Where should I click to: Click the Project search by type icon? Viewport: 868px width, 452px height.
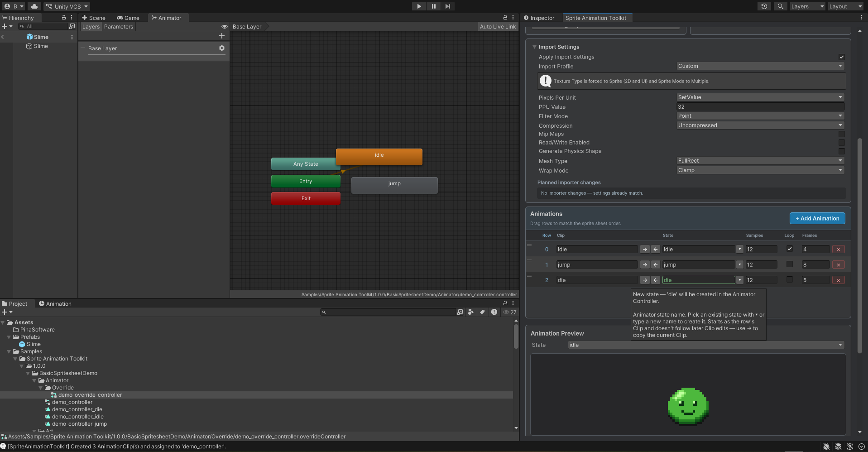(471, 312)
